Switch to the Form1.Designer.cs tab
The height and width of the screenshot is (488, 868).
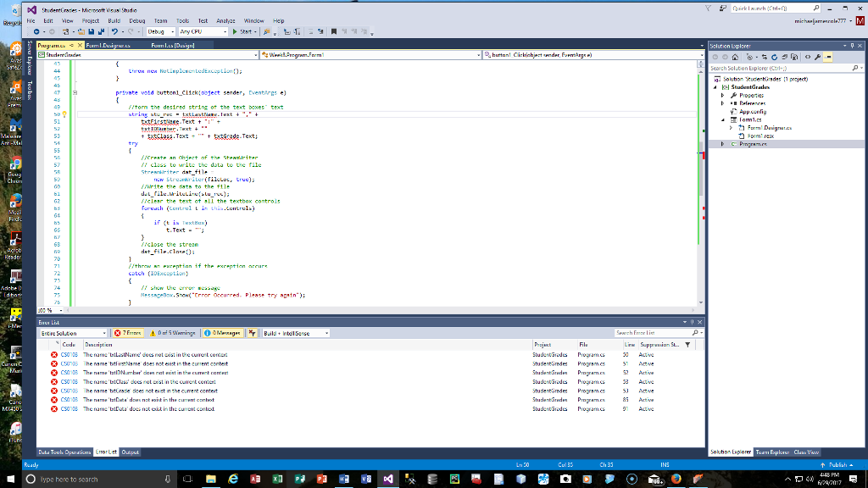click(x=106, y=46)
